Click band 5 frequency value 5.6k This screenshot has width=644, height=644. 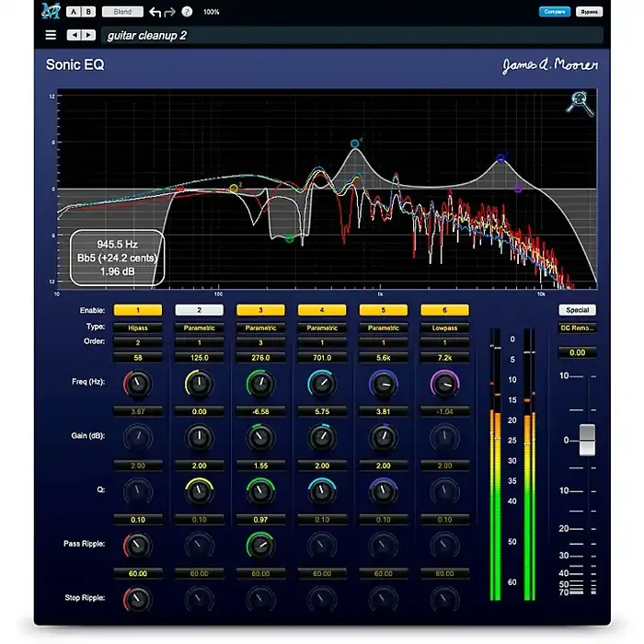[x=384, y=358]
